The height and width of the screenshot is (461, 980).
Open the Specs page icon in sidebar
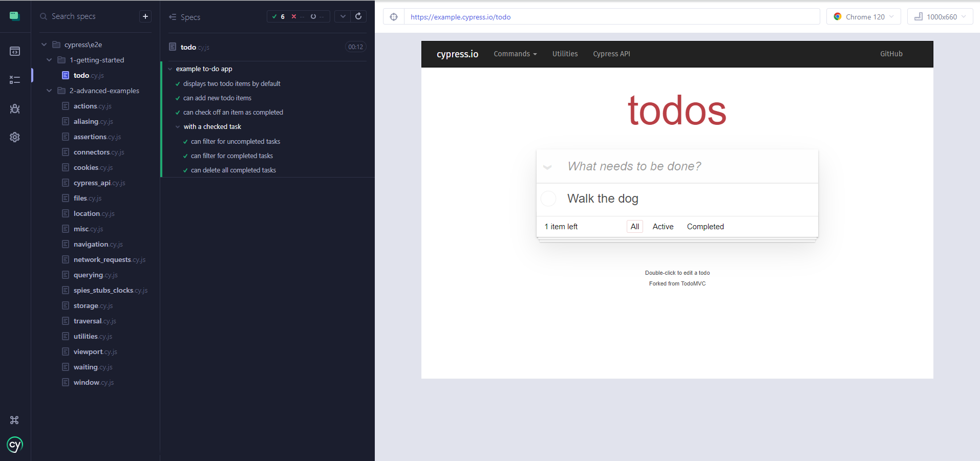[15, 51]
